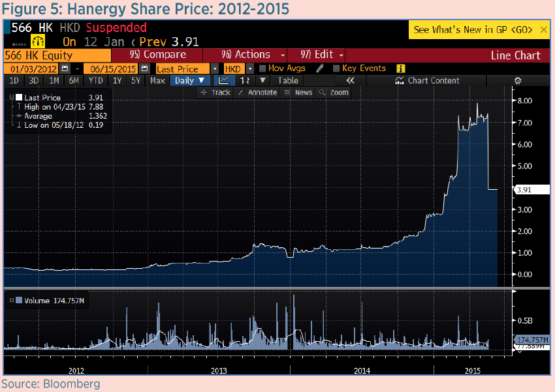Activate the Zoom tool
Image resolution: width=555 pixels, height=392 pixels.
[x=334, y=93]
